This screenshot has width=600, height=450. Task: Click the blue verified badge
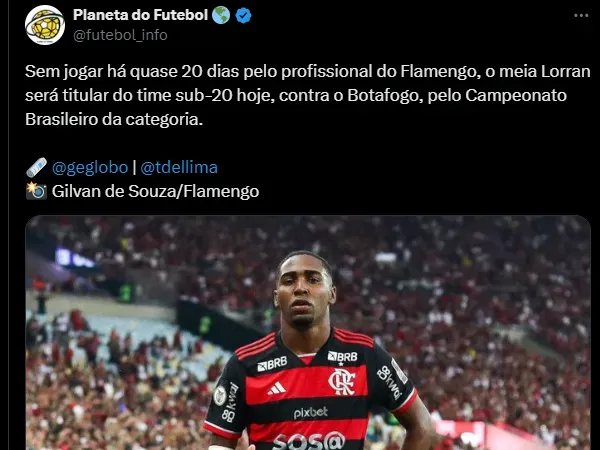click(x=243, y=15)
